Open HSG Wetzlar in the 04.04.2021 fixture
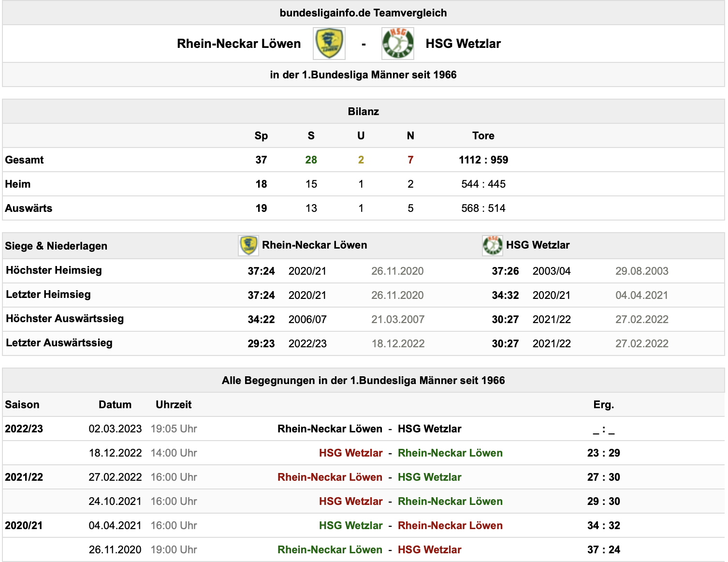The height and width of the screenshot is (562, 728). (350, 526)
